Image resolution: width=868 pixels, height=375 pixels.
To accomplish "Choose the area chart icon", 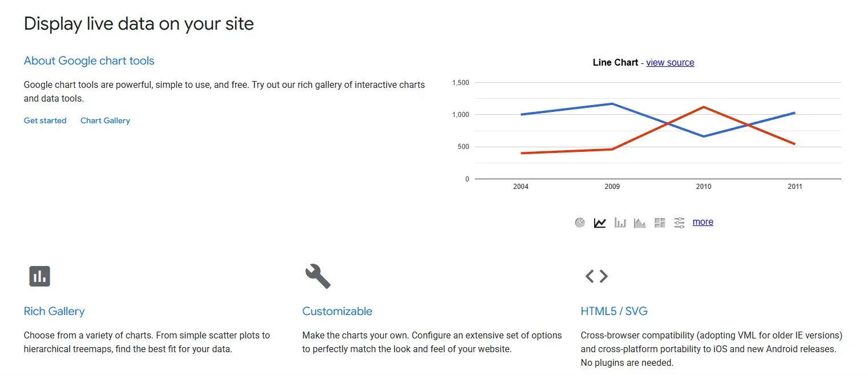I will pos(640,223).
